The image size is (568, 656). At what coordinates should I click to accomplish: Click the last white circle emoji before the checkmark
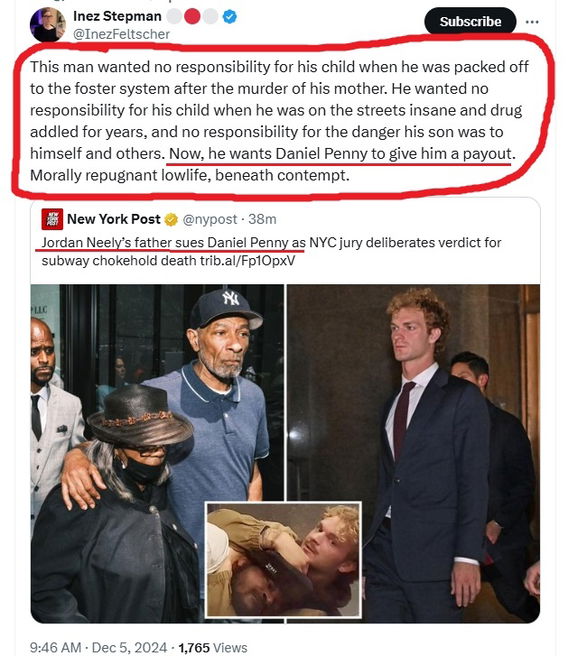pos(210,17)
